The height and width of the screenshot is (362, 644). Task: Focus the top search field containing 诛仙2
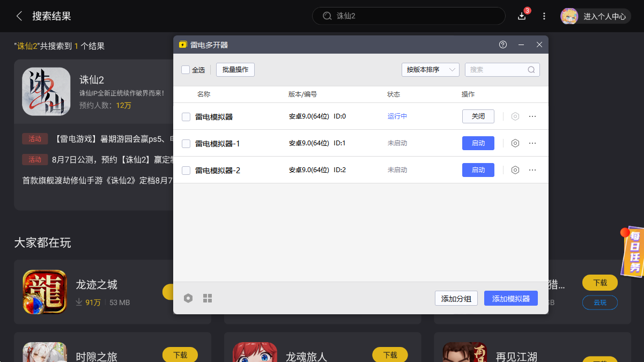coord(409,16)
